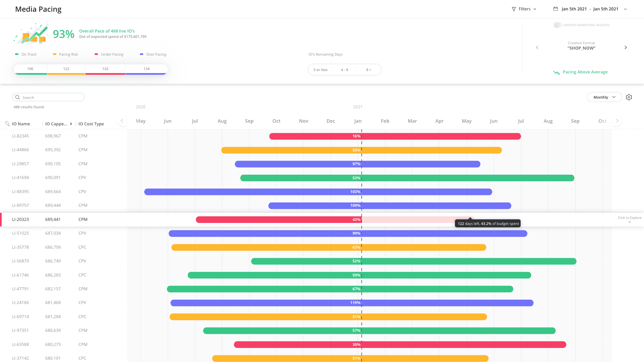Toggle the Under Pacing legend item
This screenshot has width=644, height=362.
109,54
